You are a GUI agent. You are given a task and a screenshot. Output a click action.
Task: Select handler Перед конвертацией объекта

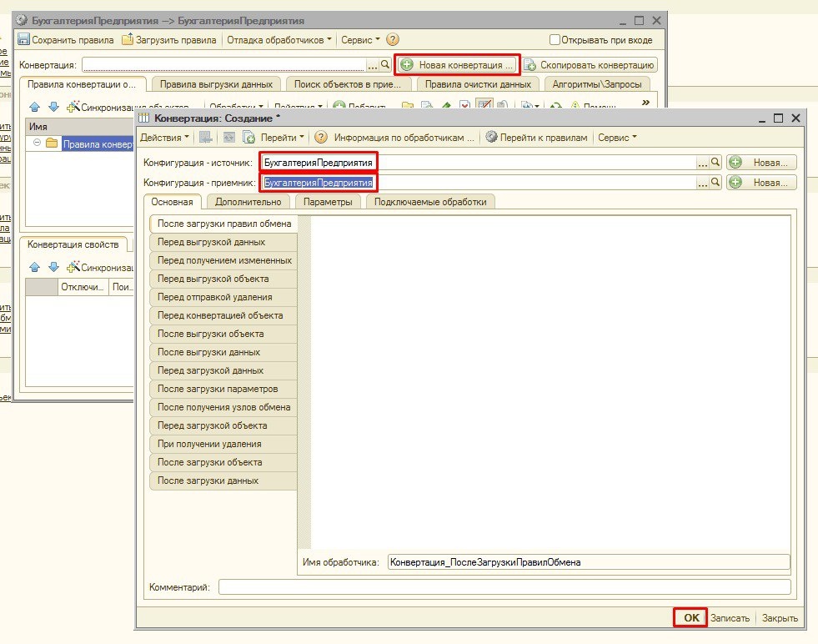point(223,315)
